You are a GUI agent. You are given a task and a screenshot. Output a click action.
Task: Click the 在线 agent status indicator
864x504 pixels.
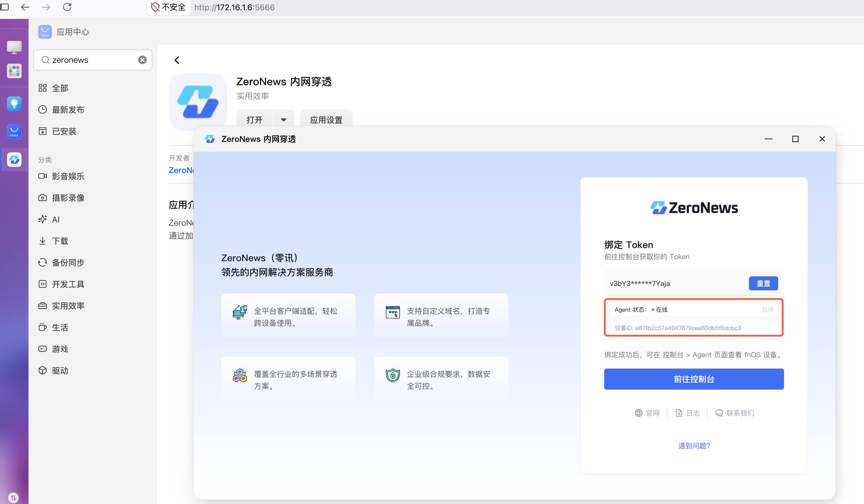tap(659, 310)
